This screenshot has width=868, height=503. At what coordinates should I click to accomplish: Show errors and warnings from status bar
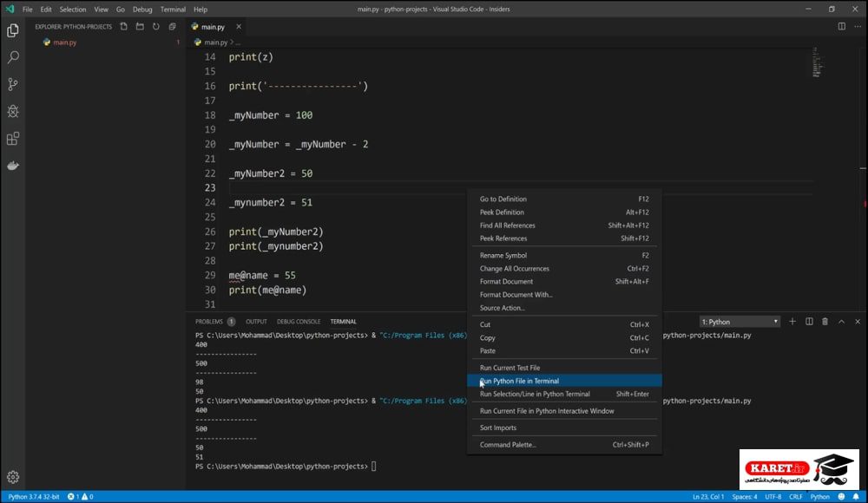tap(80, 497)
